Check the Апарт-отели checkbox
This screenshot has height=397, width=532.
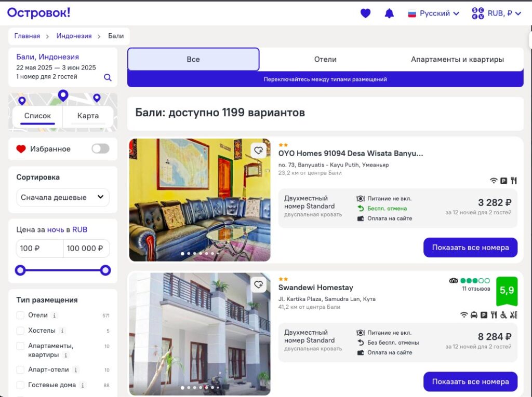click(20, 369)
